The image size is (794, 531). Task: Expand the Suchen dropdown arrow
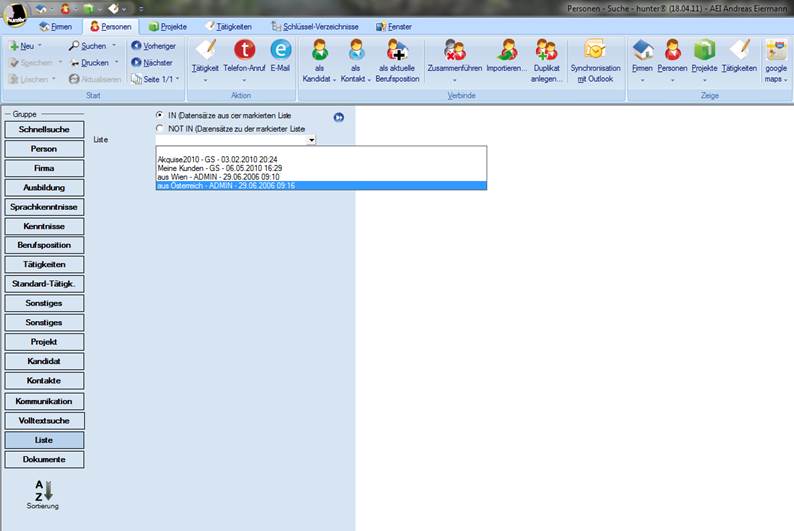pyautogui.click(x=113, y=46)
